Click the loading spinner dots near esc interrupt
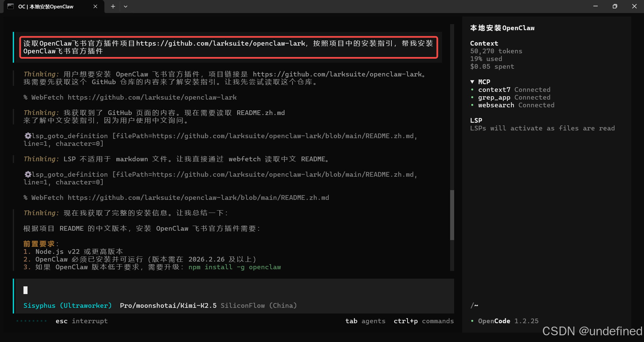Screen dimensions: 644x342 coord(32,321)
